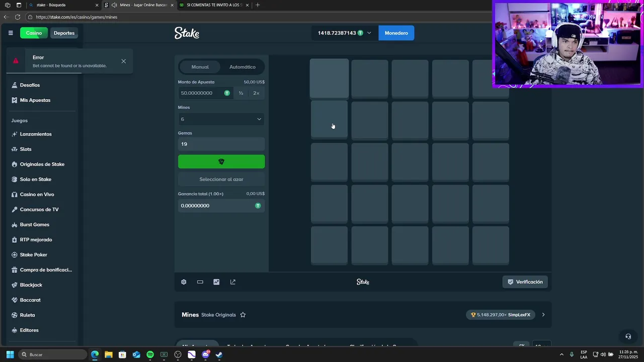Viewport: 644px width, 362px height.
Task: Switch to SI COMENTAS TE INVITO tab
Action: click(214, 5)
